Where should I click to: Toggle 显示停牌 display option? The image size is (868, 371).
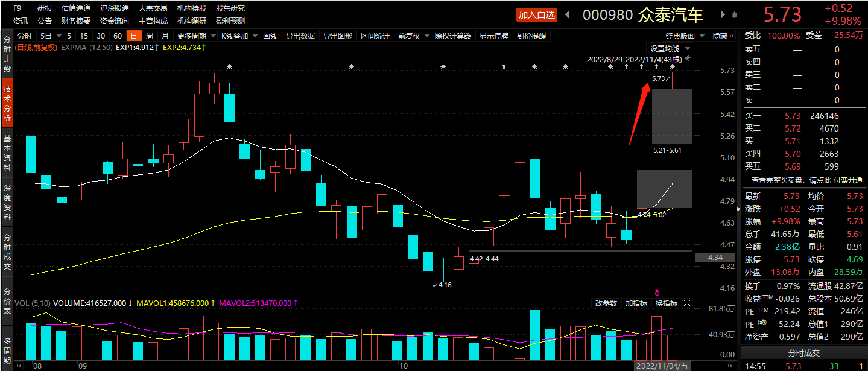click(494, 36)
